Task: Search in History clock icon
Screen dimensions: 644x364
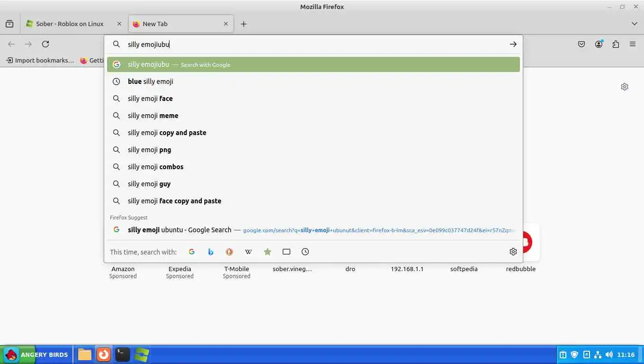Action: [305, 252]
